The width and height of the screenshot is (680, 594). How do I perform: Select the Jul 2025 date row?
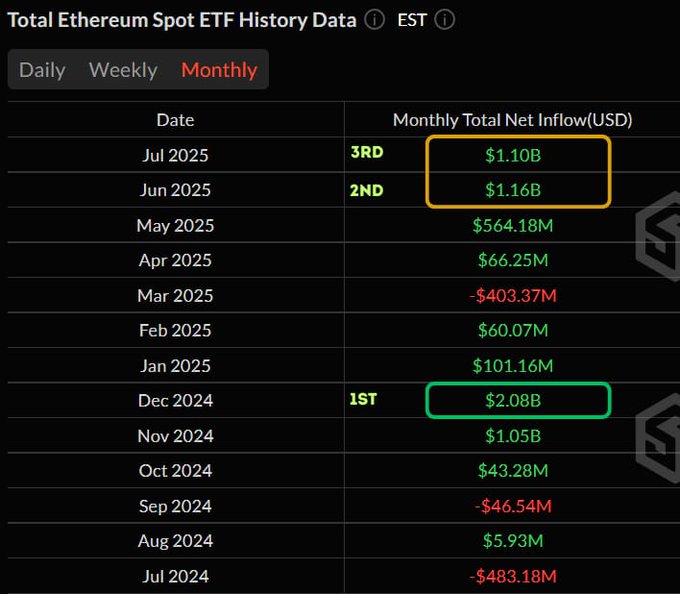(175, 155)
